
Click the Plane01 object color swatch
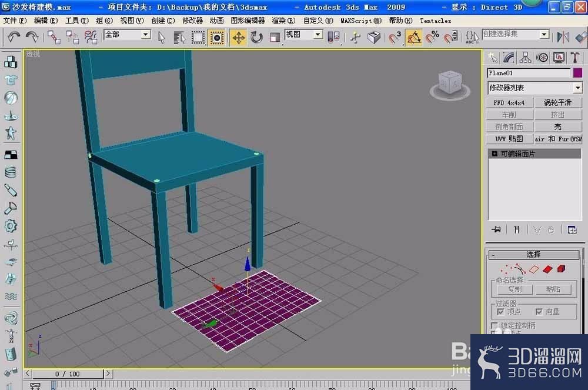coord(578,73)
